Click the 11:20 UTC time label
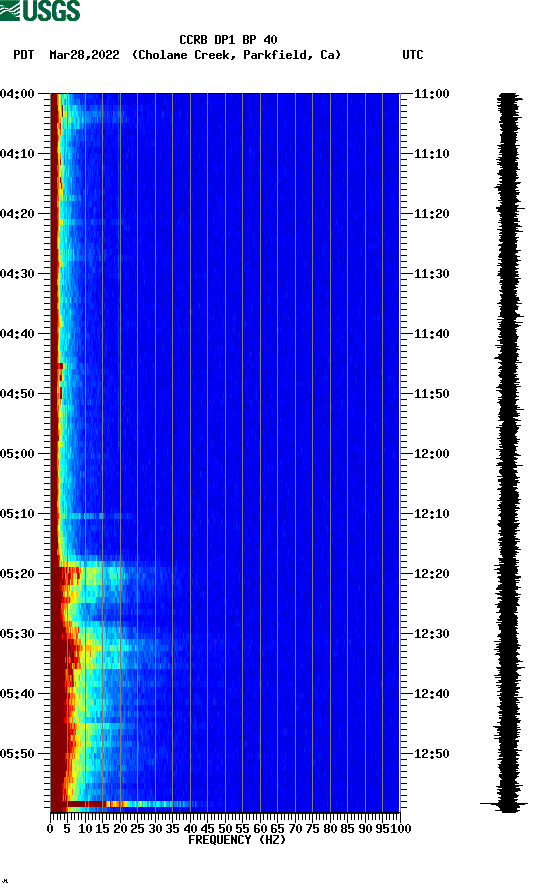Viewport: 552px width, 892px height. click(x=431, y=214)
